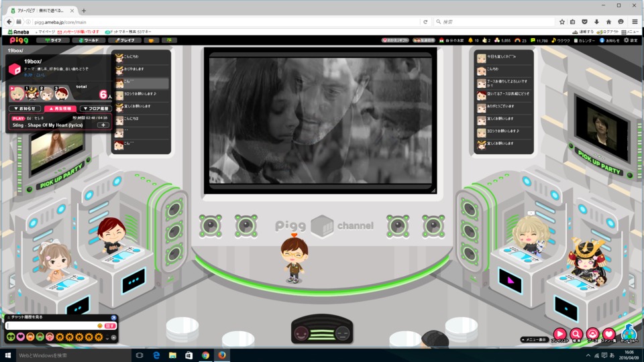644x362 pixels.
Task: Click the video resize handle corner
Action: [x=433, y=190]
